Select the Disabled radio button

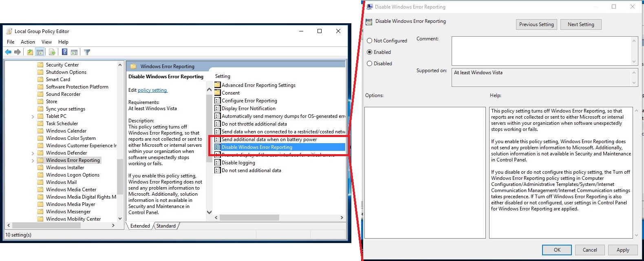[370, 64]
